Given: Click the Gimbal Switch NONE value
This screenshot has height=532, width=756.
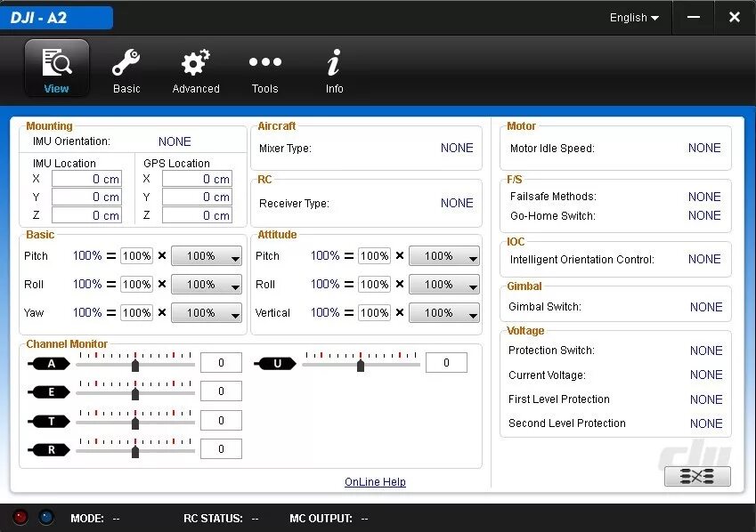Looking at the screenshot, I should point(706,307).
